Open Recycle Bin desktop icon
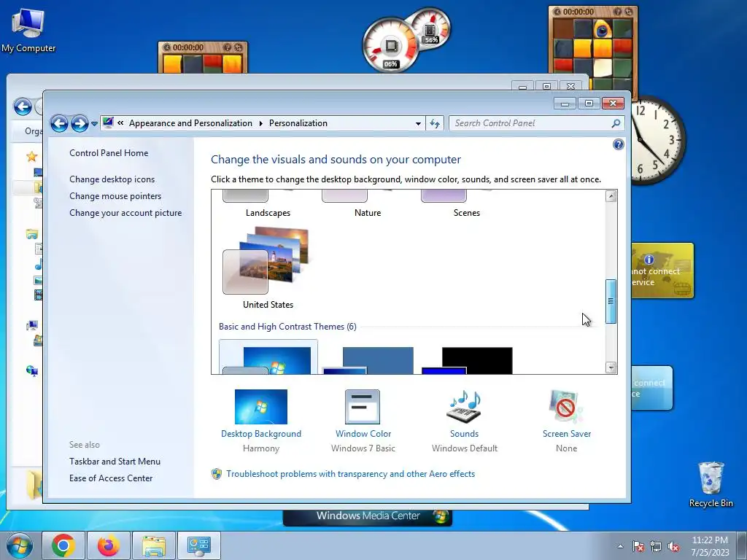The image size is (747, 560). pyautogui.click(x=711, y=483)
